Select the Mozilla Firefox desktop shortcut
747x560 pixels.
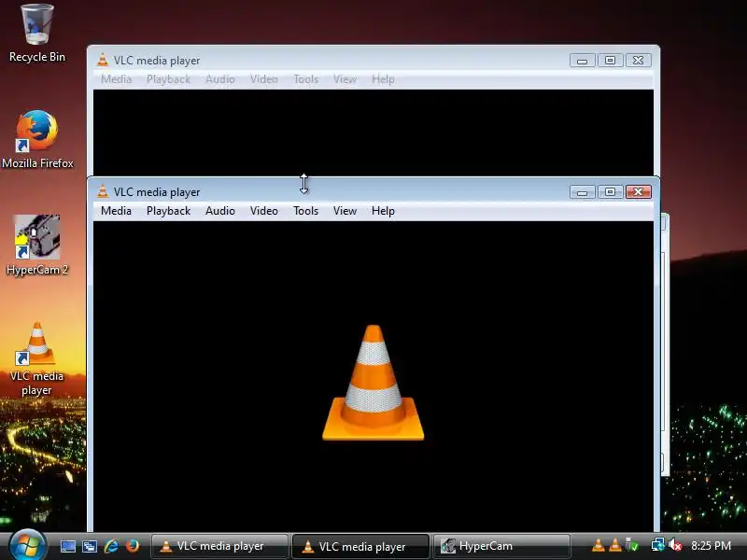(x=37, y=139)
